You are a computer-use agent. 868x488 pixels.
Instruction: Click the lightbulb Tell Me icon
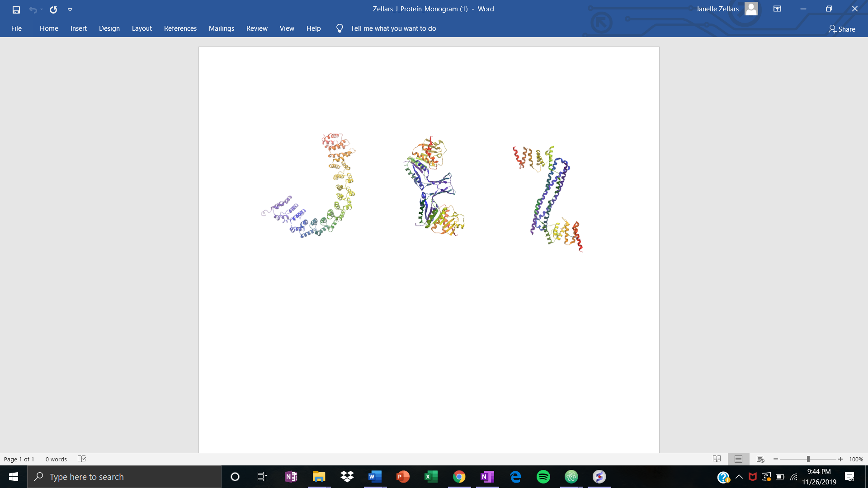point(340,28)
